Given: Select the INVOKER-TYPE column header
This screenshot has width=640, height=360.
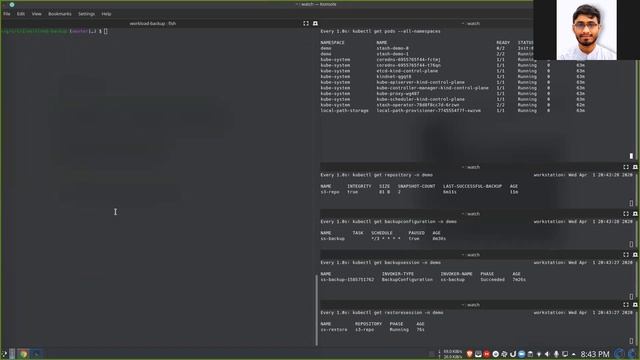Looking at the screenshot, I should (x=398, y=274).
